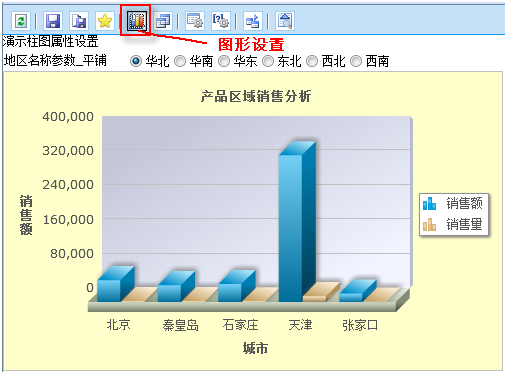Screen dimensions: 507x374
Task: Add to favorites with star icon
Action: (x=105, y=21)
